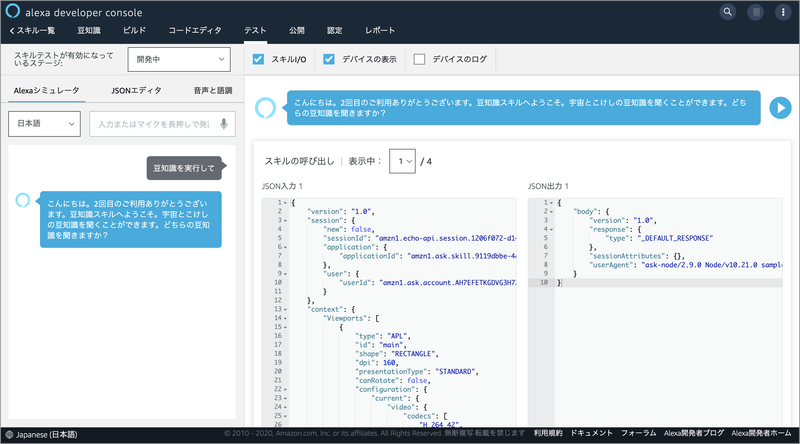This screenshot has width=800, height=444.
Task: Click the alexa developer console title
Action: pos(84,13)
